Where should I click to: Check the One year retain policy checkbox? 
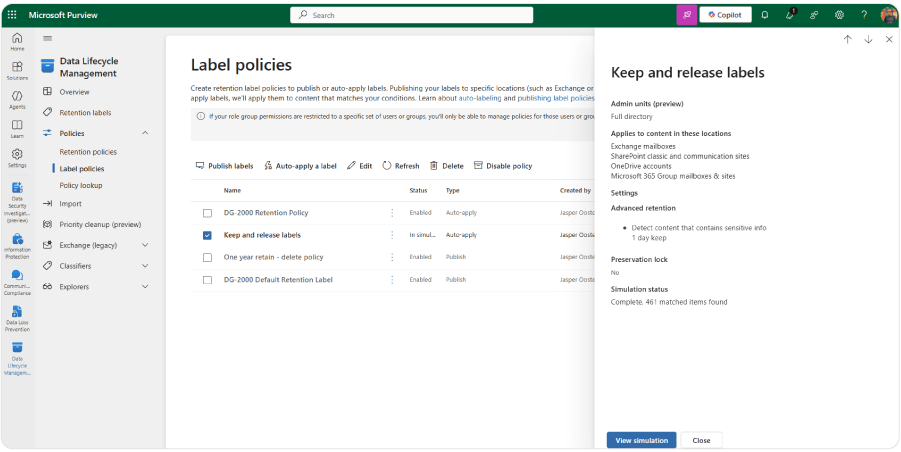click(x=207, y=257)
